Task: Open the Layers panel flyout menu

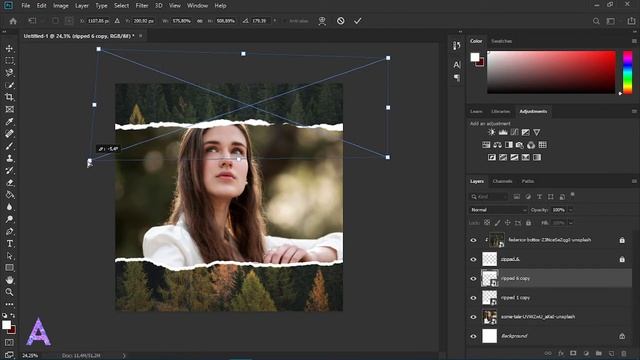Action: click(x=634, y=181)
